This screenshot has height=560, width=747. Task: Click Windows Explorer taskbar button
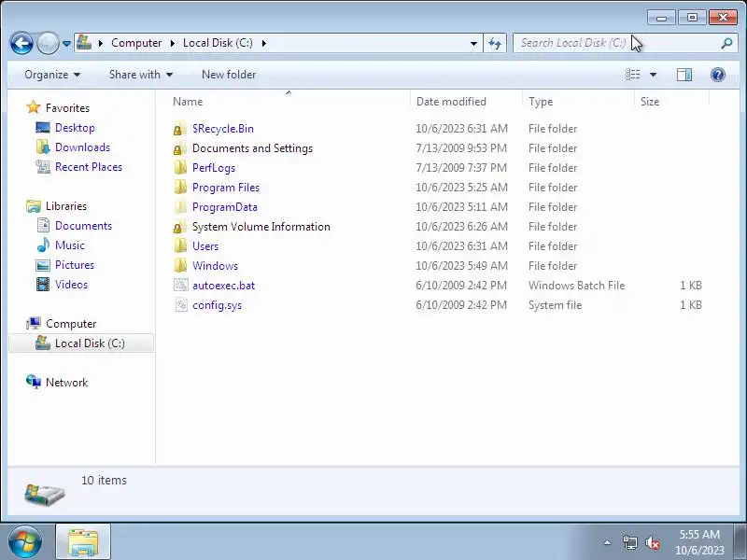pyautogui.click(x=83, y=542)
